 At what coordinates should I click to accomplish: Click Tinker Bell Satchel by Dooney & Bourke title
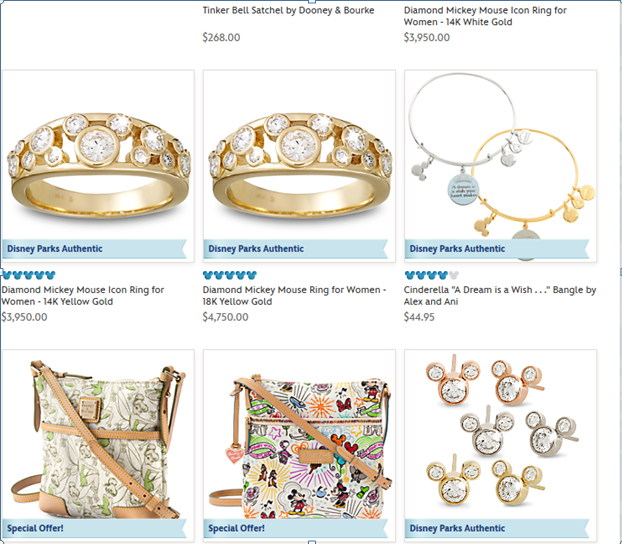288,10
